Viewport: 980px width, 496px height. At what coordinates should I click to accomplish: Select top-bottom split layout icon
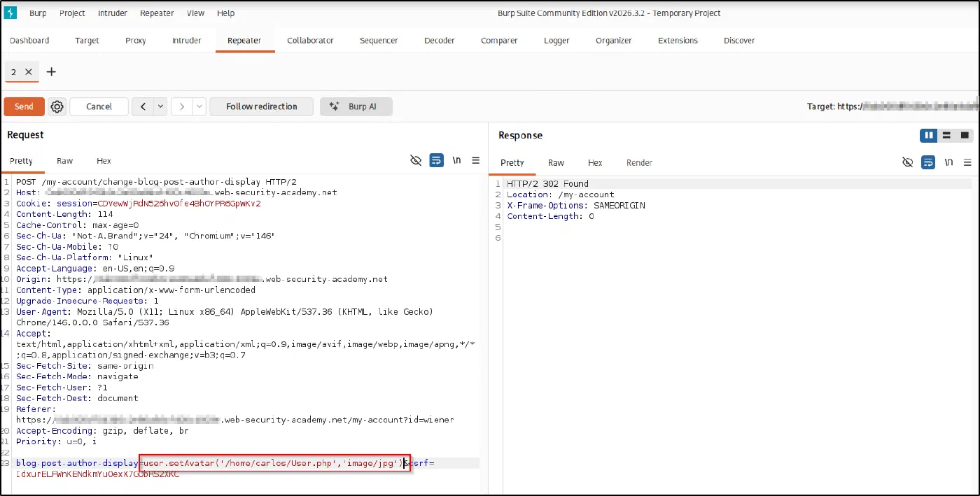pos(946,135)
